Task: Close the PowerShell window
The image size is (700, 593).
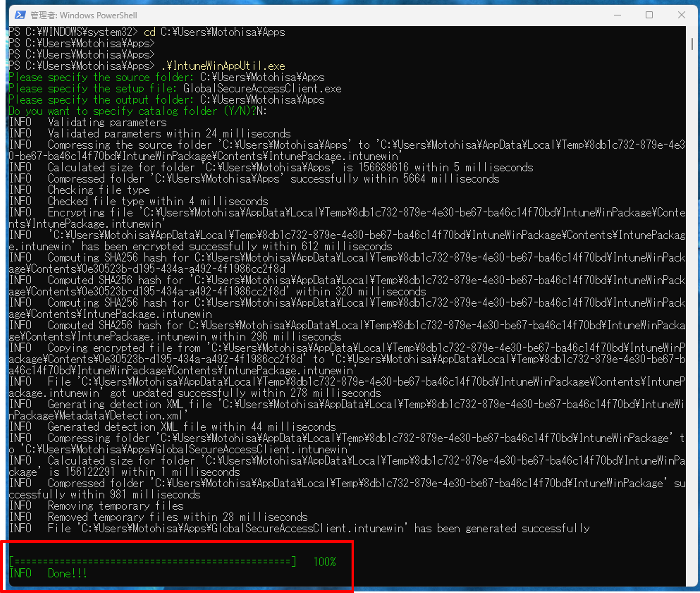Action: (x=682, y=15)
